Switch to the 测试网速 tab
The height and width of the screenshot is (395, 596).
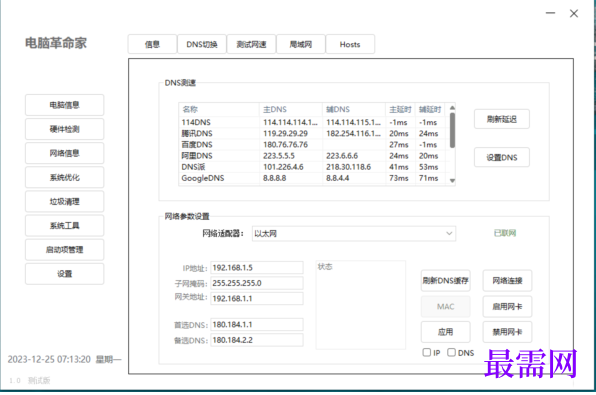[251, 44]
